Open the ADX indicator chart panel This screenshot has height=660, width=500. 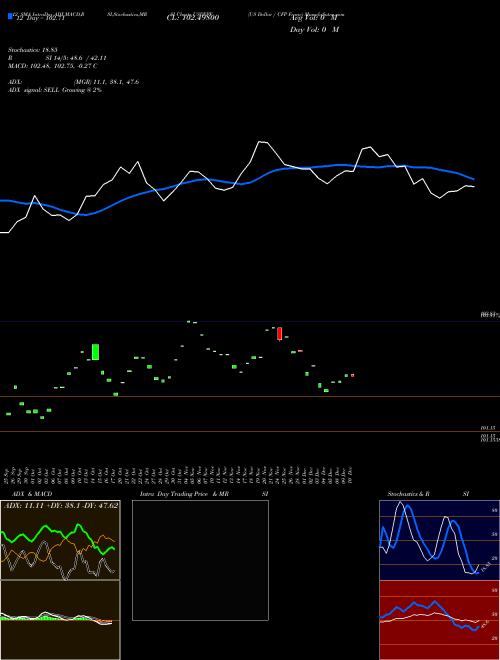(60, 540)
